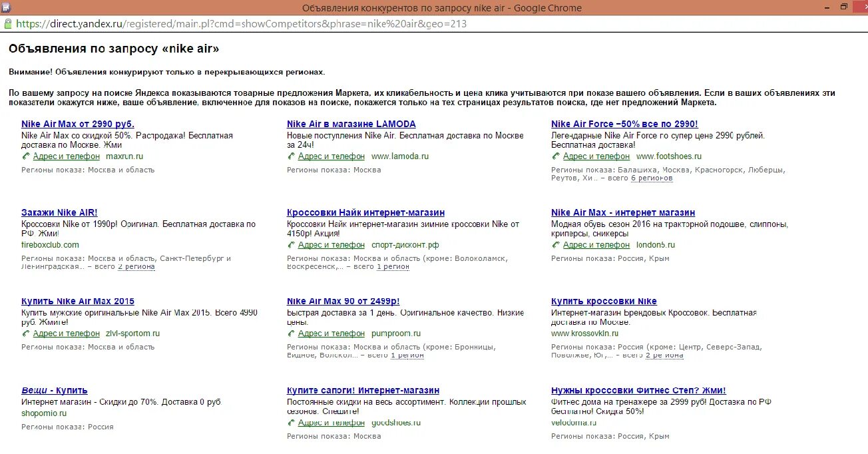
Task: Click the phone icon beside спорт-дисконт.рф
Action: [291, 245]
